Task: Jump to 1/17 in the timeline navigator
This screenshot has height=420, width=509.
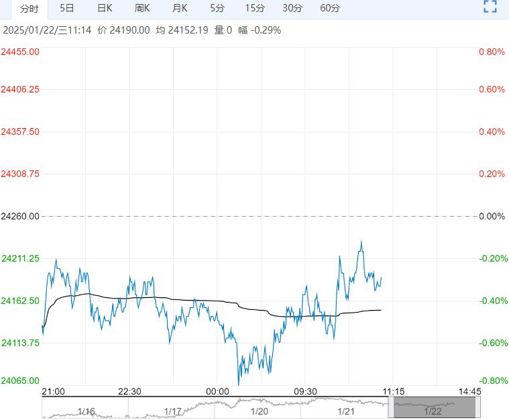Action: tap(172, 411)
